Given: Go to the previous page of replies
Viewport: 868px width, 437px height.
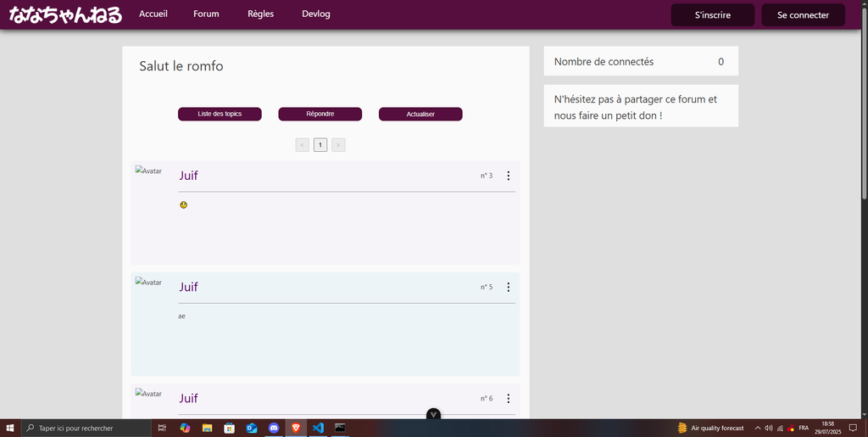Looking at the screenshot, I should [303, 145].
